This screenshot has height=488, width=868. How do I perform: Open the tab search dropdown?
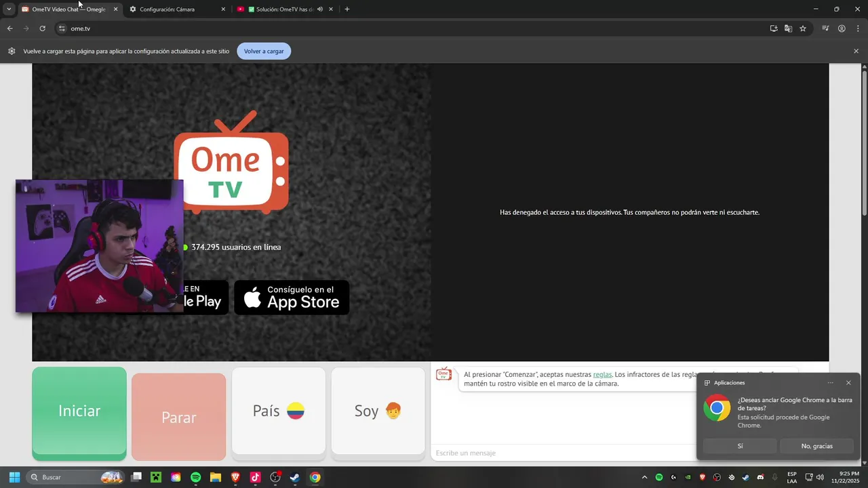[8, 9]
